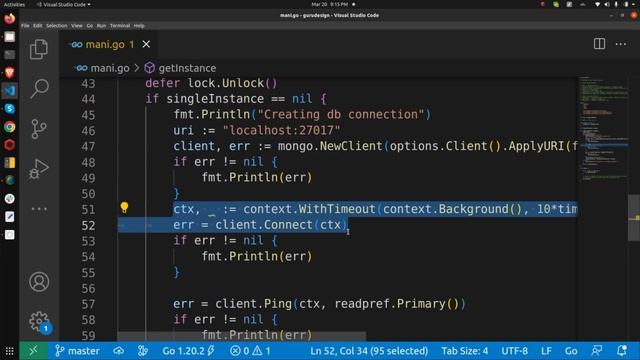The height and width of the screenshot is (360, 640).
Task: Open the Run menu
Action: click(x=101, y=26)
